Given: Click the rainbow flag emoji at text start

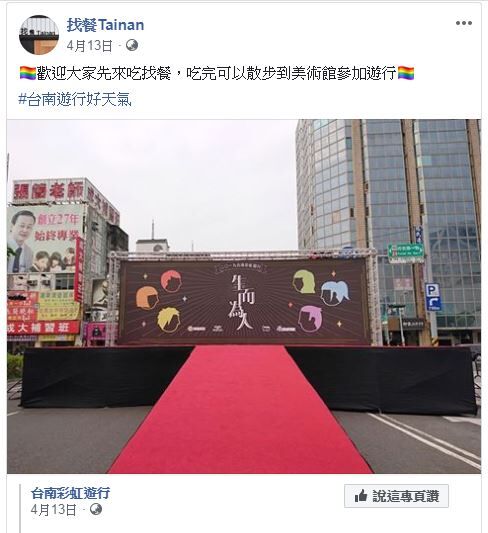Looking at the screenshot, I should [x=28, y=73].
